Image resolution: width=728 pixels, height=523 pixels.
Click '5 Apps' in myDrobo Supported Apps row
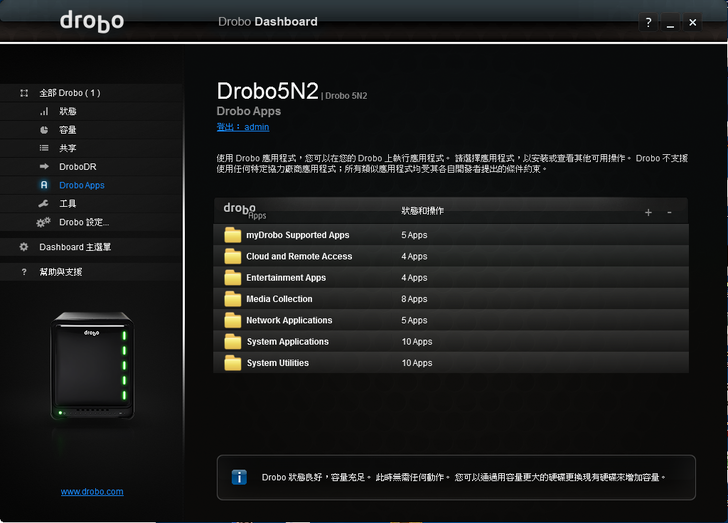coord(414,235)
